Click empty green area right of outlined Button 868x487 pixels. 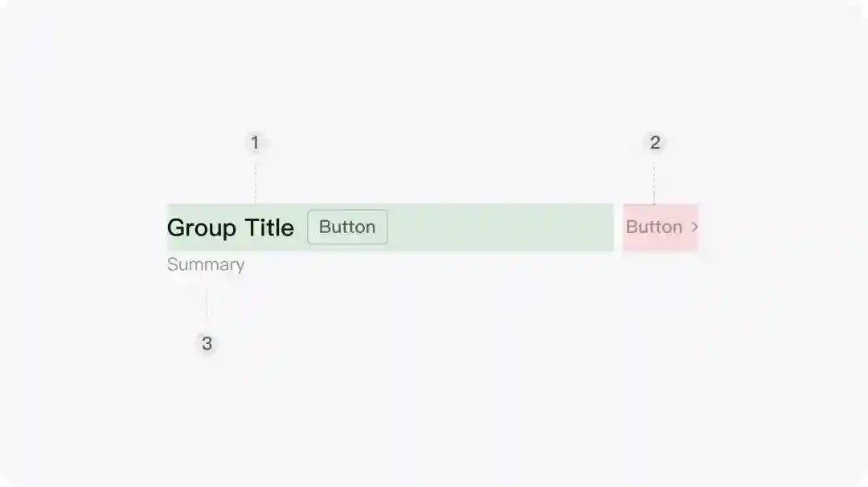(x=498, y=227)
